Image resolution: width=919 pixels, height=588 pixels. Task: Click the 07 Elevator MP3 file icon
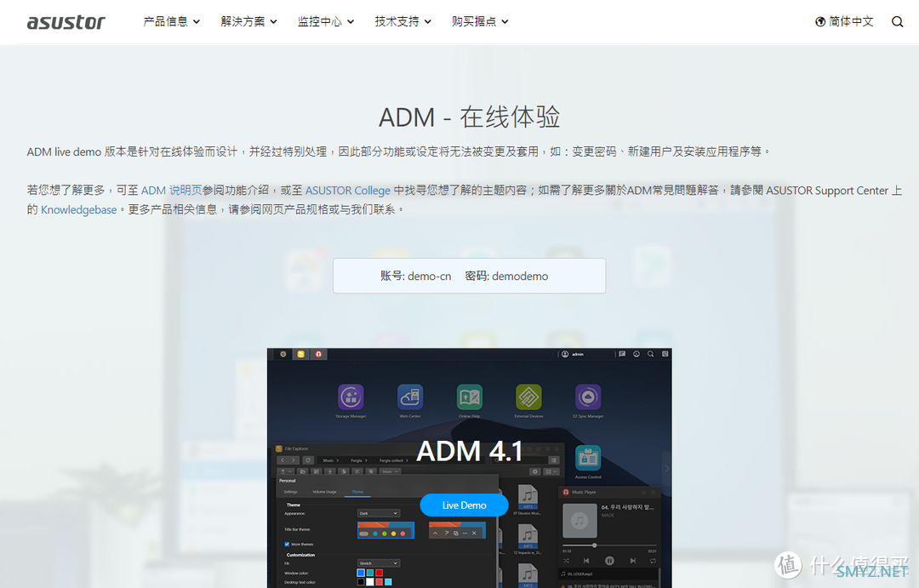[528, 497]
